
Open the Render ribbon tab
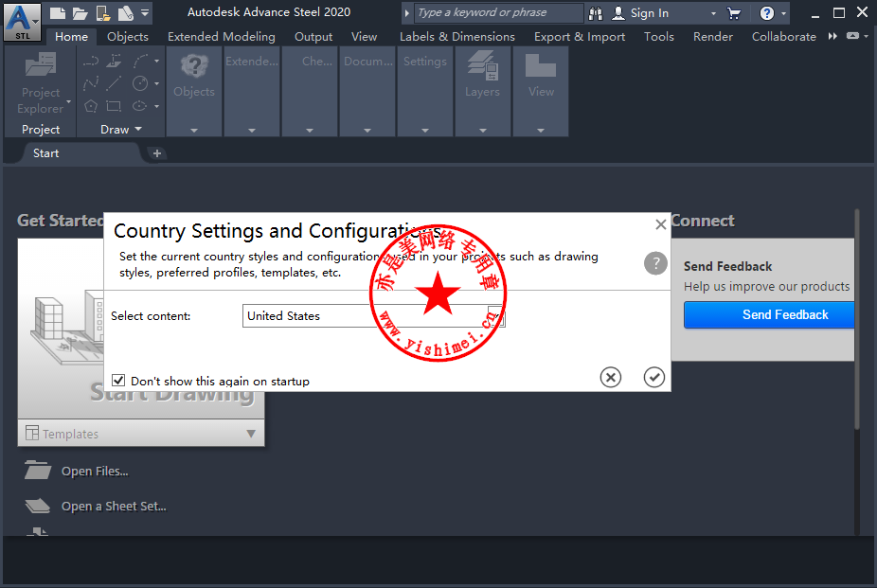pos(713,36)
